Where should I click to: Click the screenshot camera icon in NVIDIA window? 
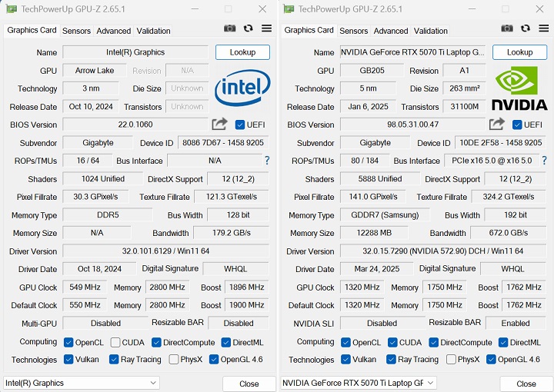pyautogui.click(x=507, y=28)
